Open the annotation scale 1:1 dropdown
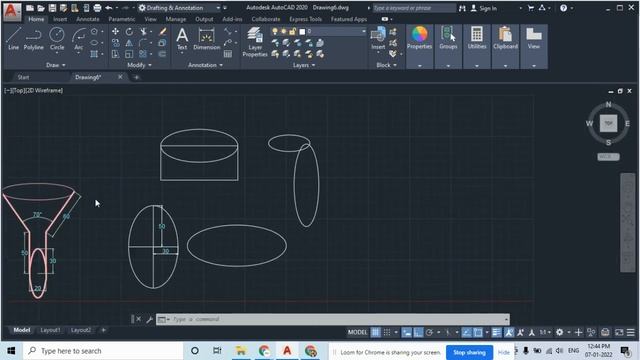 pos(545,333)
